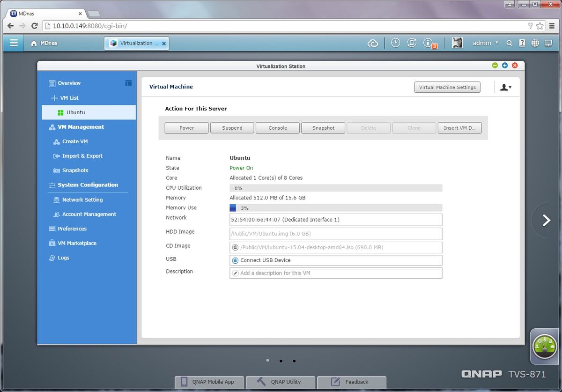The height and width of the screenshot is (392, 562).
Task: Click the Feedback button
Action: [352, 382]
